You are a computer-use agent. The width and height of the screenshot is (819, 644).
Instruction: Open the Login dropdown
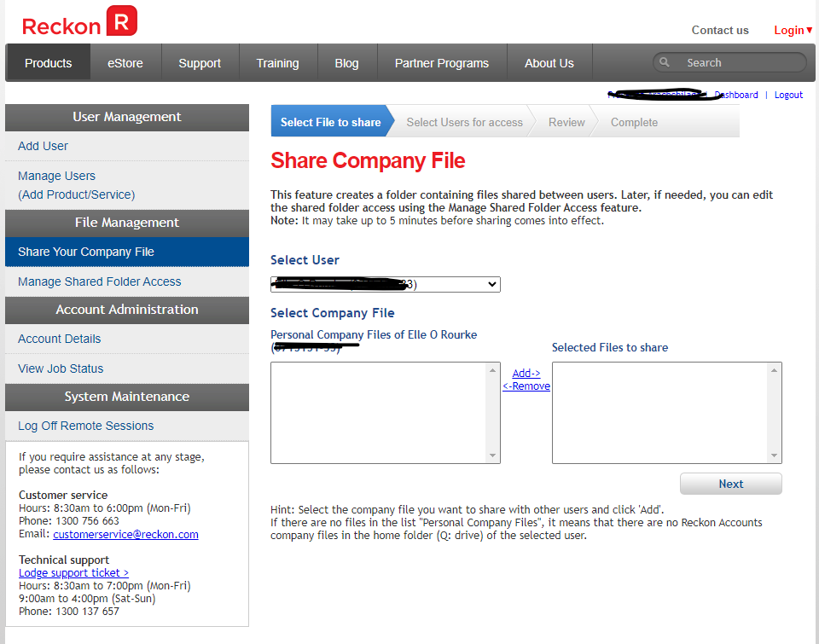pyautogui.click(x=793, y=31)
